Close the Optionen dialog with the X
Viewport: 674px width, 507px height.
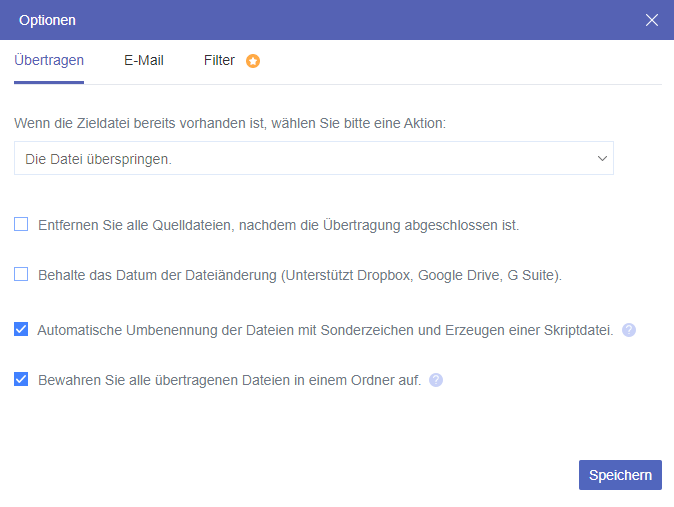pos(652,20)
